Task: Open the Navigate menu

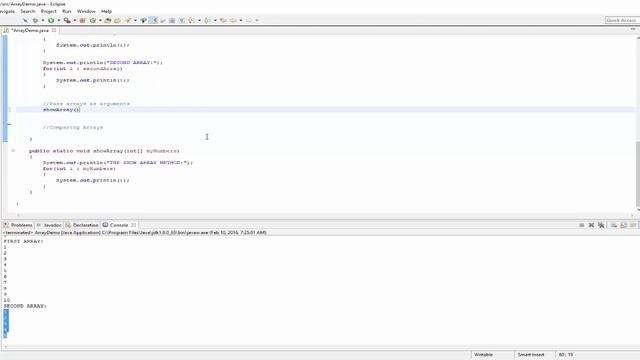Action: click(7, 11)
